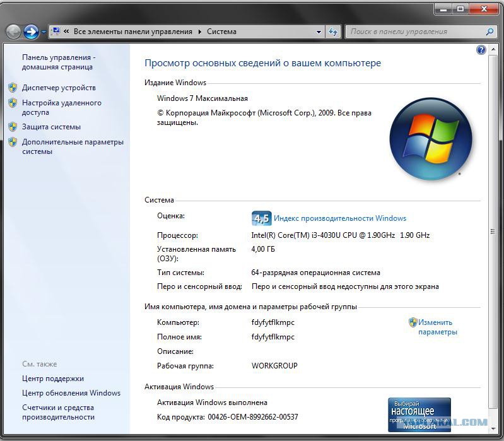Click shield icon next to 'Изменить параметры'
504x441 pixels.
[x=413, y=322]
